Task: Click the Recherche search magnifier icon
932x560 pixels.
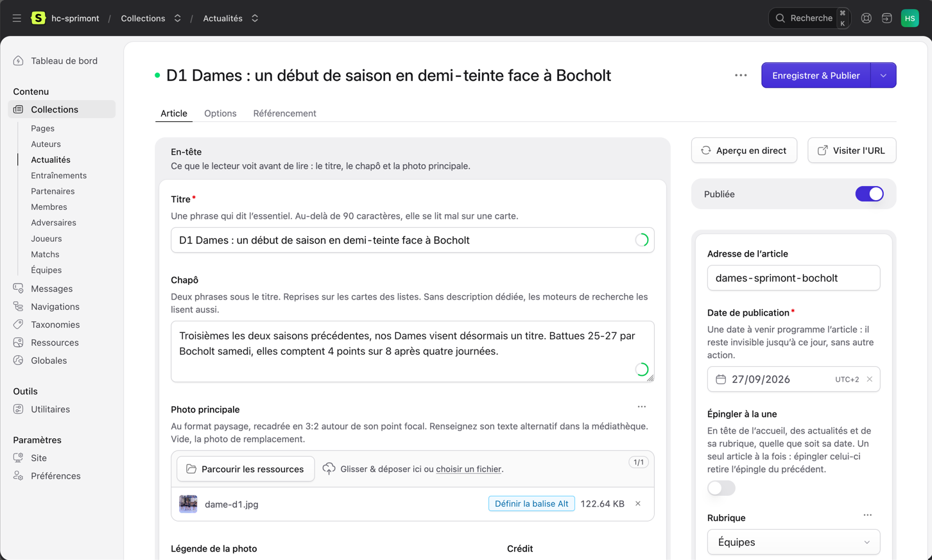Action: [781, 18]
